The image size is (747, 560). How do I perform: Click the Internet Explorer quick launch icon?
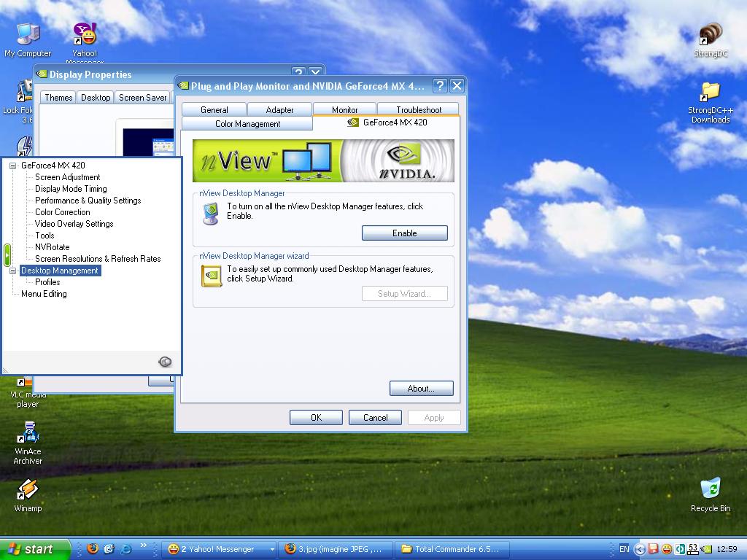click(125, 548)
